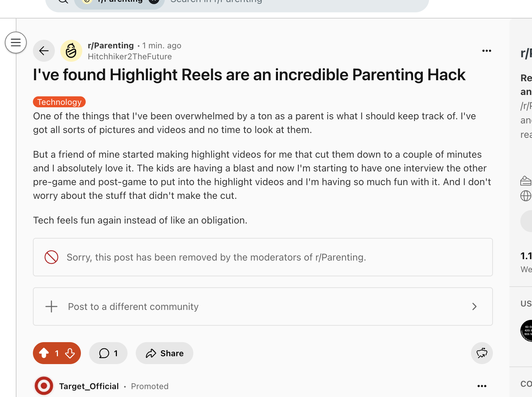The height and width of the screenshot is (397, 532).
Task: Expand the "Post to a different community" chevron
Action: click(474, 306)
